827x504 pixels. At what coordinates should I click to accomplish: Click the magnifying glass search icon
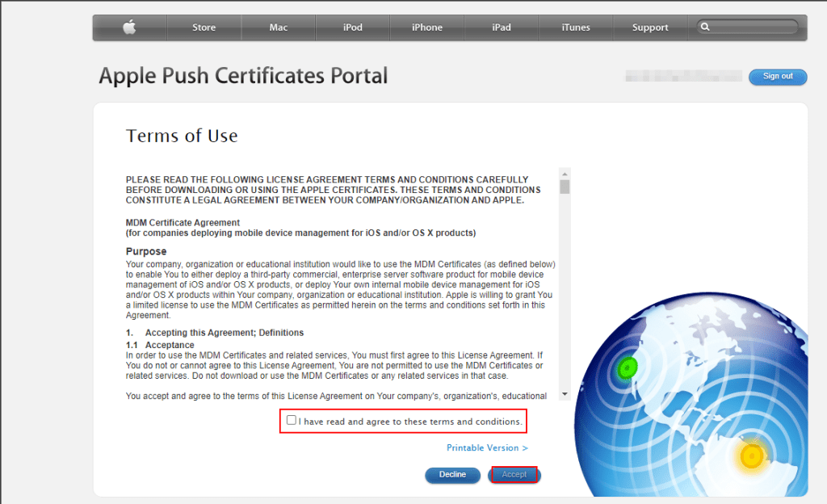(705, 27)
